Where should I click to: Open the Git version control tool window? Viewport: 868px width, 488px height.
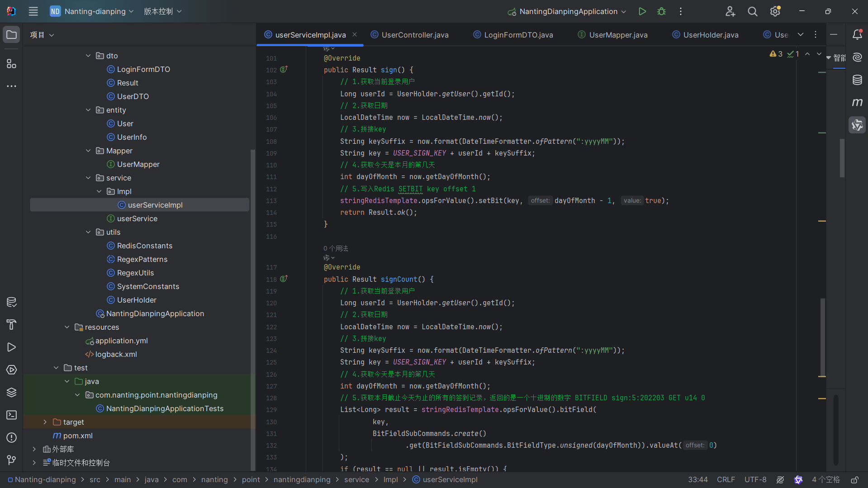11,460
